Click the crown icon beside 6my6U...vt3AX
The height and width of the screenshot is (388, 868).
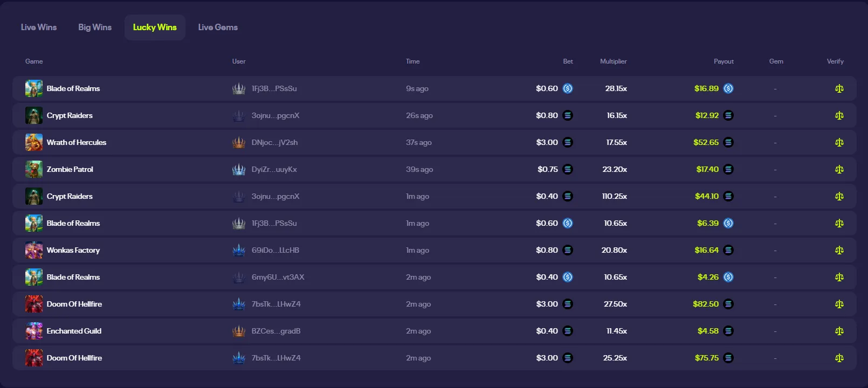(239, 277)
